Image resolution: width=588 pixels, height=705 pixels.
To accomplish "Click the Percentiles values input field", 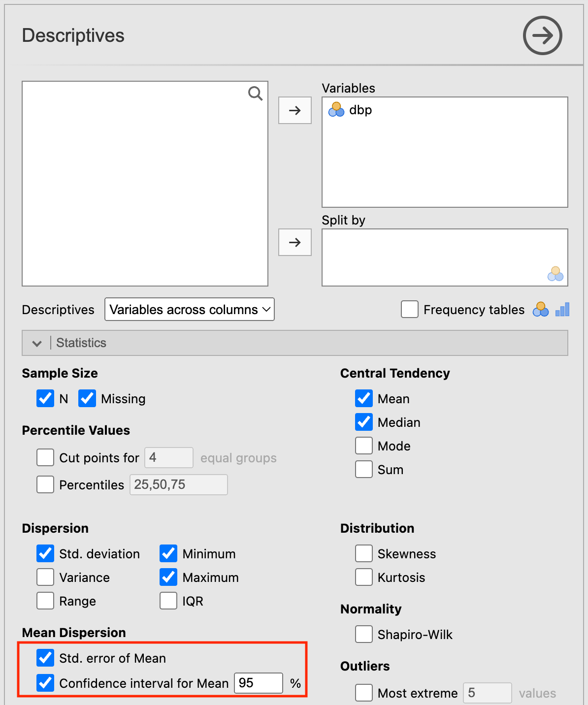I will click(178, 484).
